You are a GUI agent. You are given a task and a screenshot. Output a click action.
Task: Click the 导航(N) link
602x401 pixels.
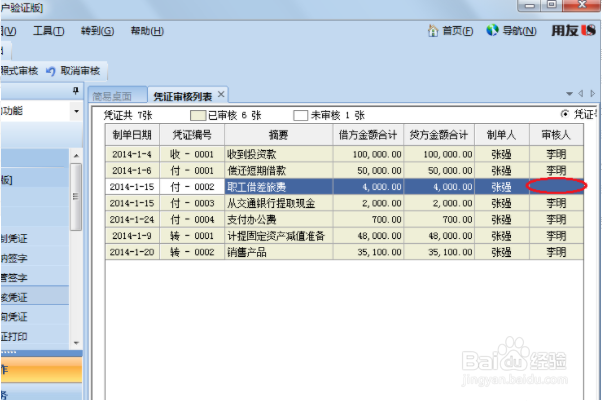[519, 31]
